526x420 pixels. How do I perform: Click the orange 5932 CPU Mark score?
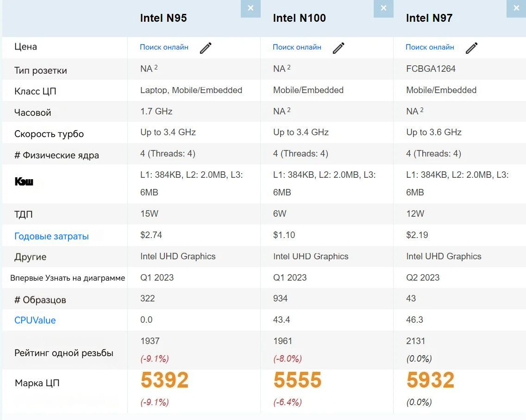tap(430, 380)
